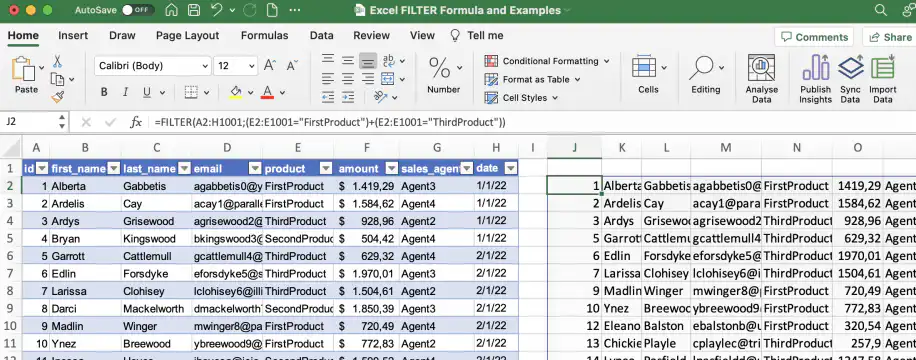
Task: Click the New document icon
Action: point(272,10)
